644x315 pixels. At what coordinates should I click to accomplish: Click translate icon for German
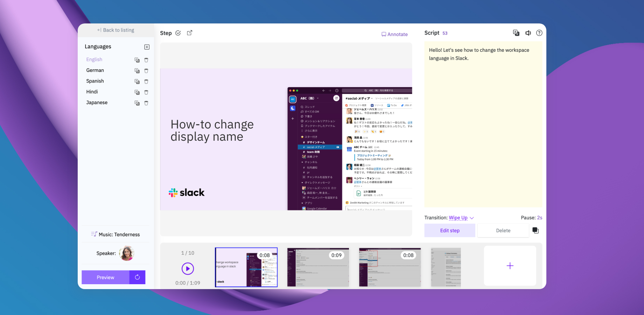[x=137, y=71]
